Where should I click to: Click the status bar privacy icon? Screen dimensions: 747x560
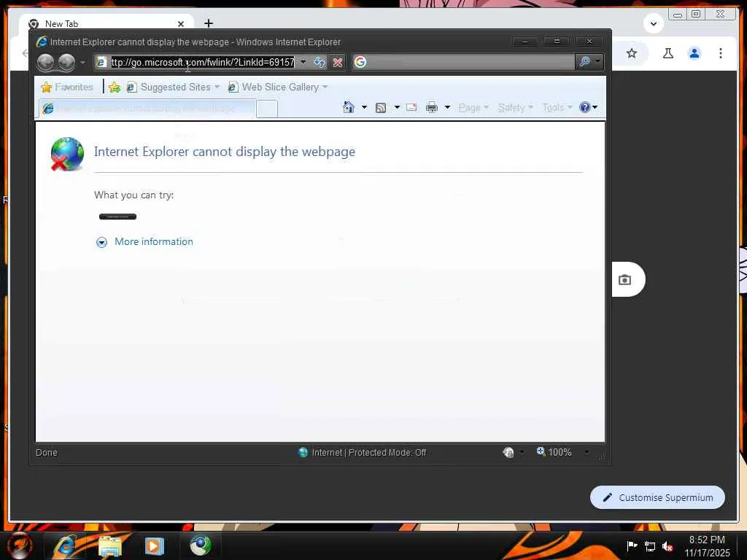pos(508,452)
